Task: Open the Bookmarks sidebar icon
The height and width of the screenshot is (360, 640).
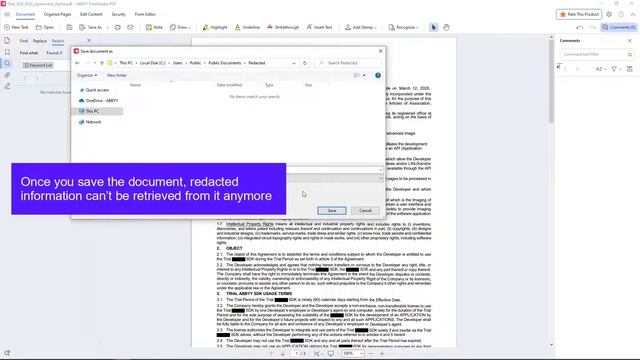Action: 7,52
